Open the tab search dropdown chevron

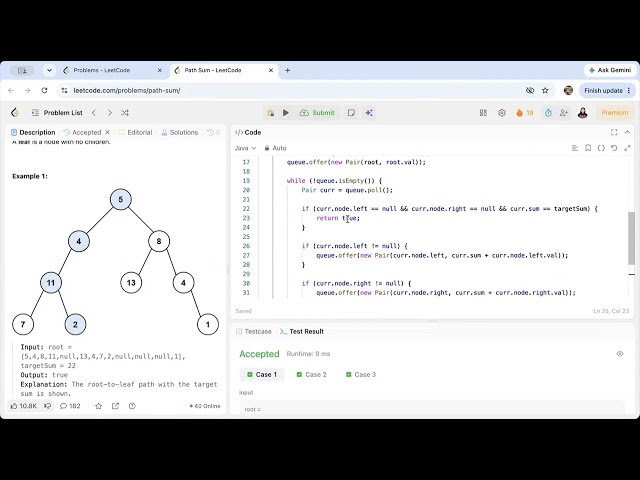[49, 70]
